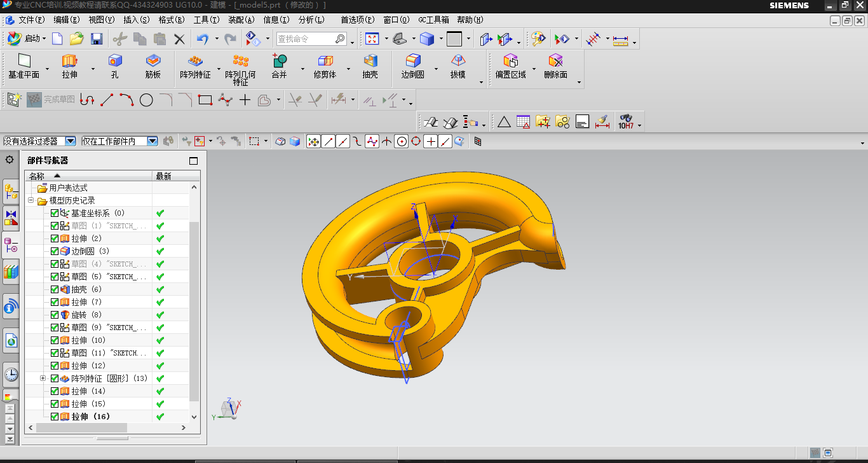
Task: Select the 边倒圆 (Edge Blend) tool
Action: pos(412,62)
